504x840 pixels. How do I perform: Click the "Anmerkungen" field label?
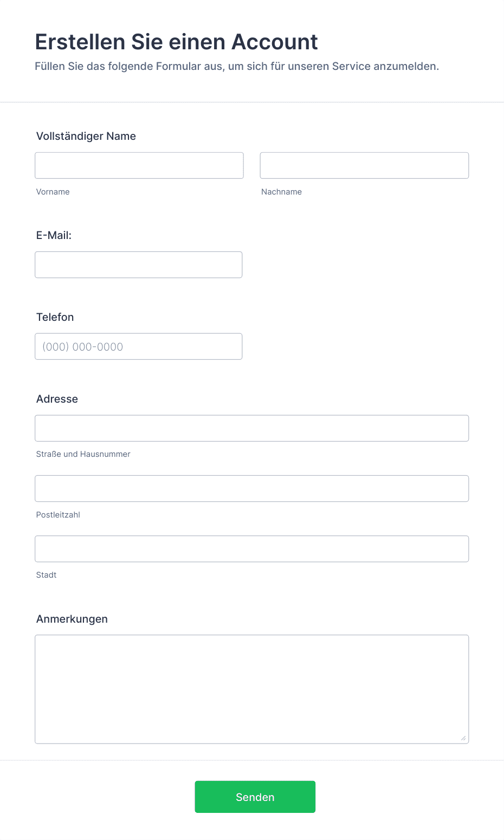click(x=72, y=619)
